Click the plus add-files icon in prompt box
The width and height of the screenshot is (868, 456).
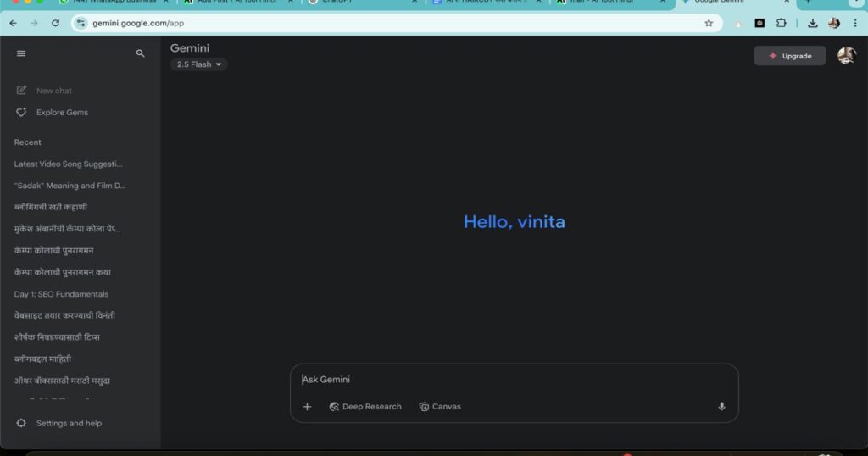coord(307,407)
